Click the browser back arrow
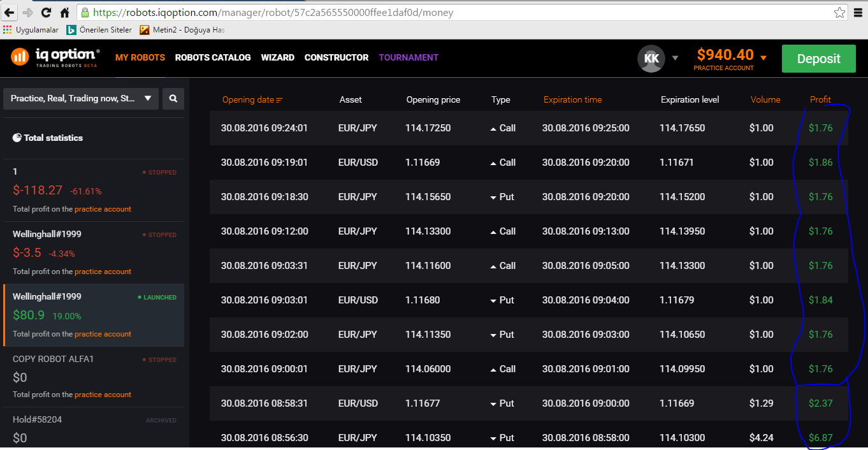 [9, 12]
